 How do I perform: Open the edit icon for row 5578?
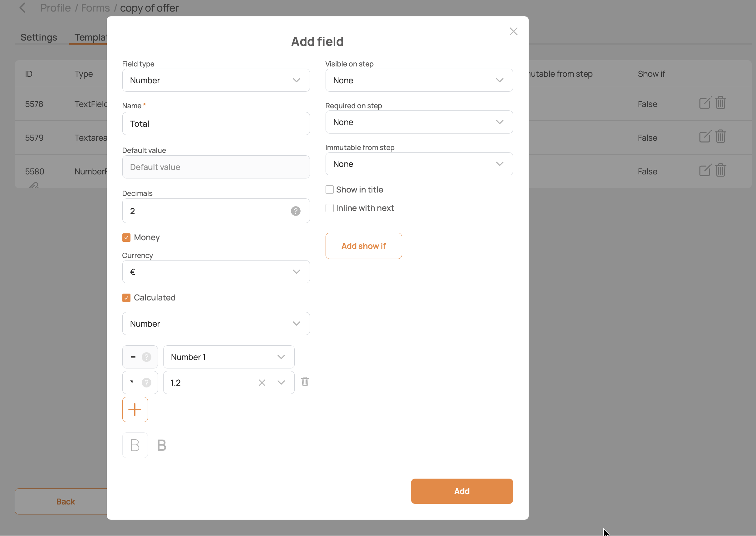[x=705, y=103]
